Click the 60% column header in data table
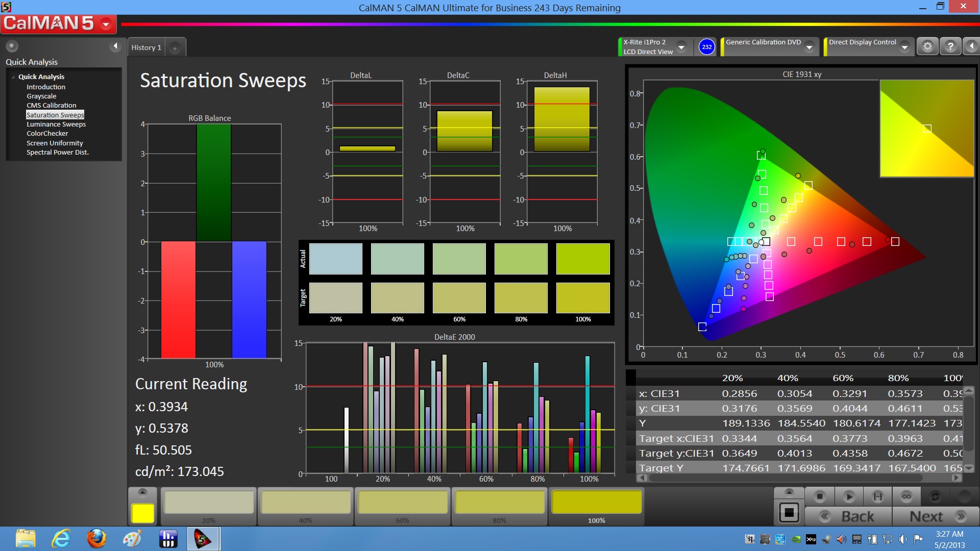Viewport: 980px width, 551px height. tap(843, 378)
